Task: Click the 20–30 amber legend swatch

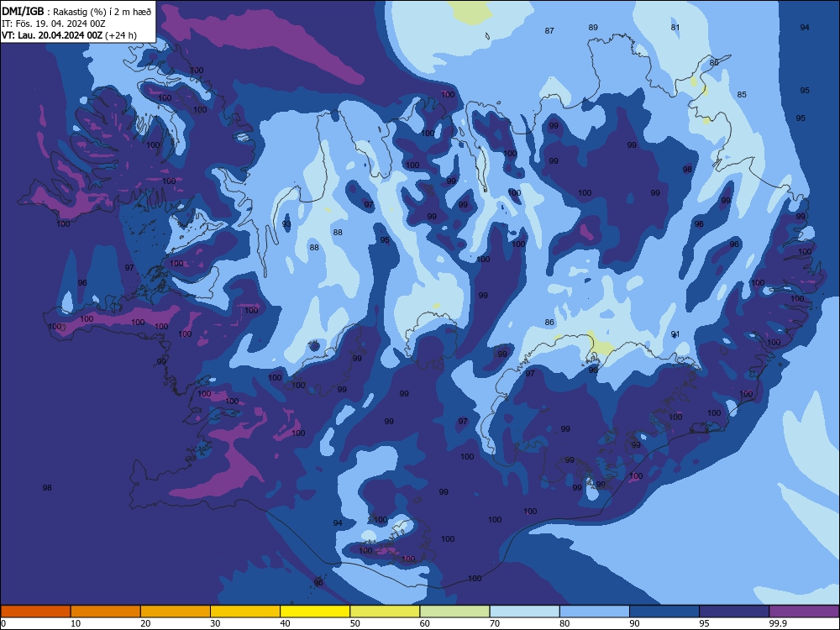Action: (x=176, y=612)
